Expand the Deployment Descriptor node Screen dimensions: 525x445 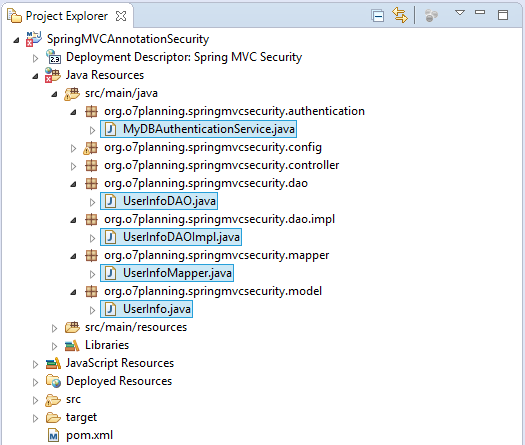click(35, 59)
